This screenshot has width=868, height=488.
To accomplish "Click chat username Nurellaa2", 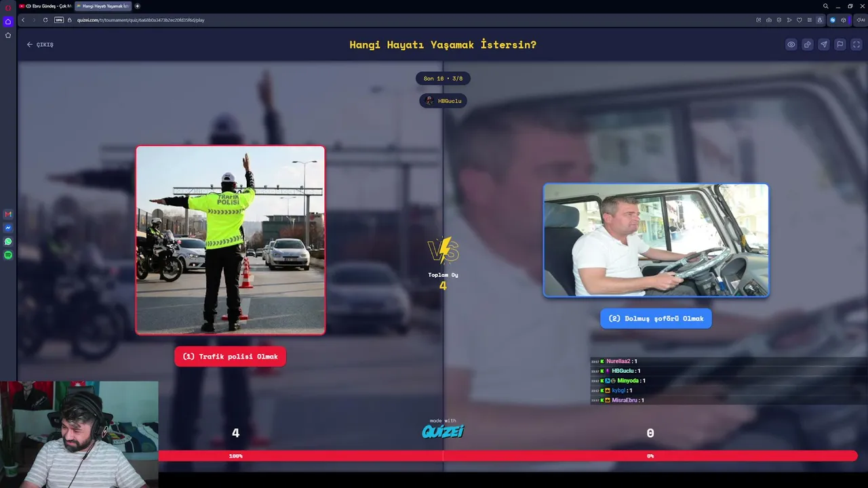I will click(618, 361).
